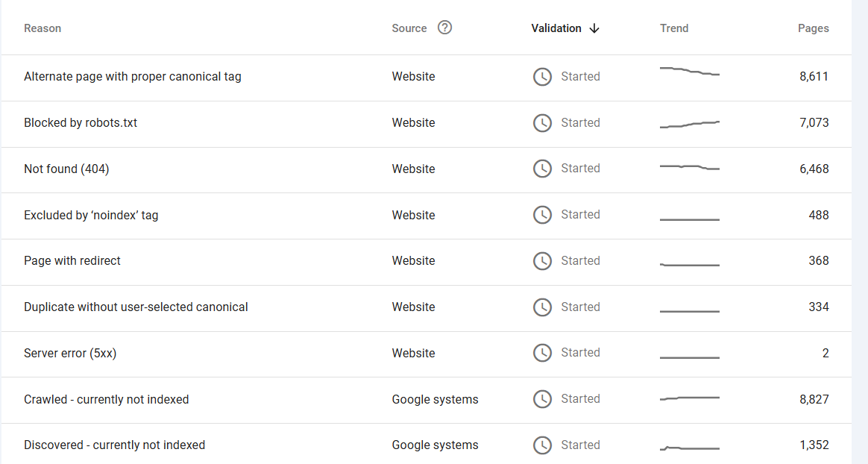Click trend sparkline for Page with redirect row
This screenshot has width=868, height=464.
point(690,266)
